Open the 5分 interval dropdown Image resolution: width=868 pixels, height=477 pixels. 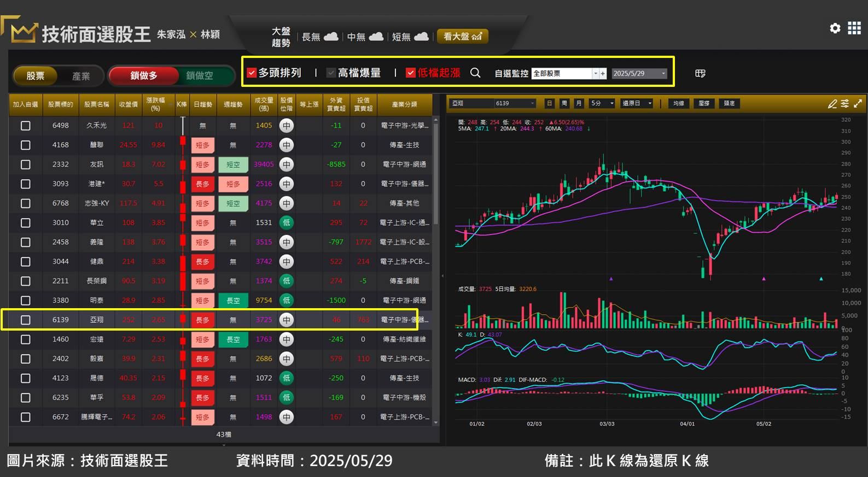(x=602, y=103)
